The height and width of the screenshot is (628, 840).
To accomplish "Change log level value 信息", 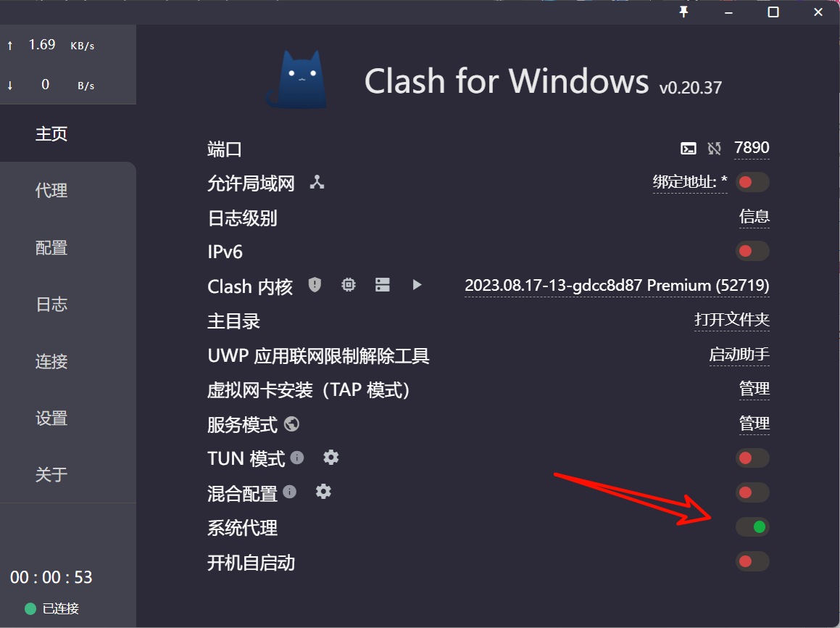I will tap(754, 217).
